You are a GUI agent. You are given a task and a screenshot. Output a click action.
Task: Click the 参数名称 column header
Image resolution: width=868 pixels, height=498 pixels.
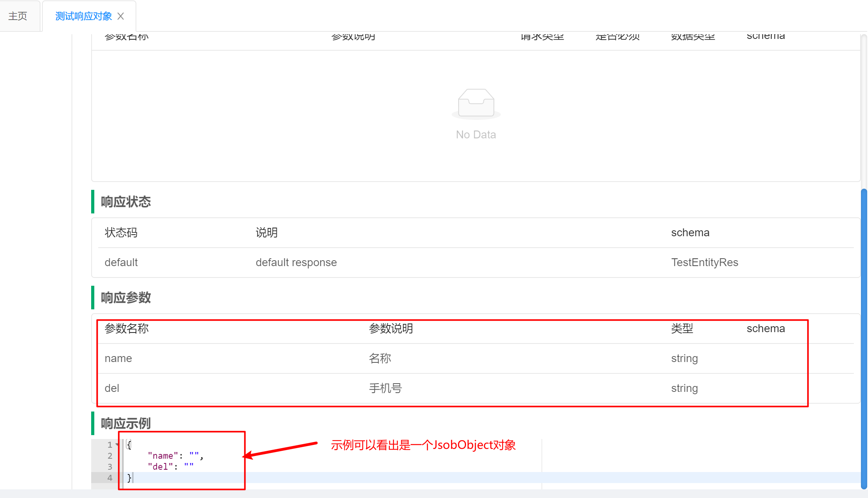click(x=127, y=329)
